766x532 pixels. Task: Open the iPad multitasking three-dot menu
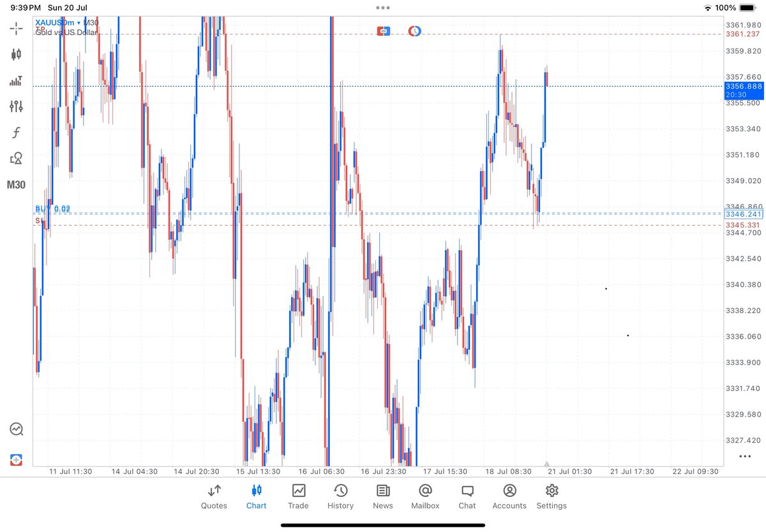(383, 8)
